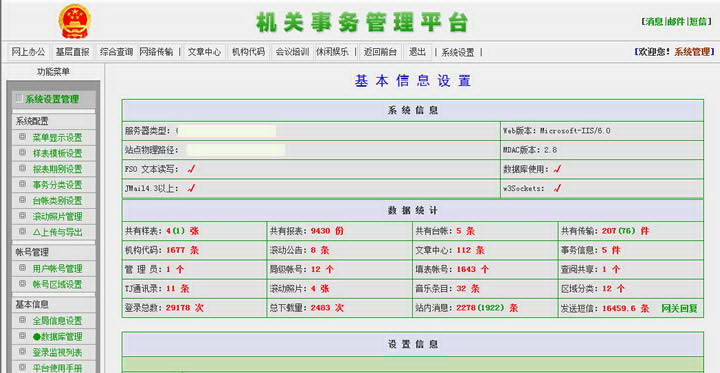Screen dimensions: 720x373
Task: Select 网络传输 in the navigation bar
Action: tap(156, 52)
